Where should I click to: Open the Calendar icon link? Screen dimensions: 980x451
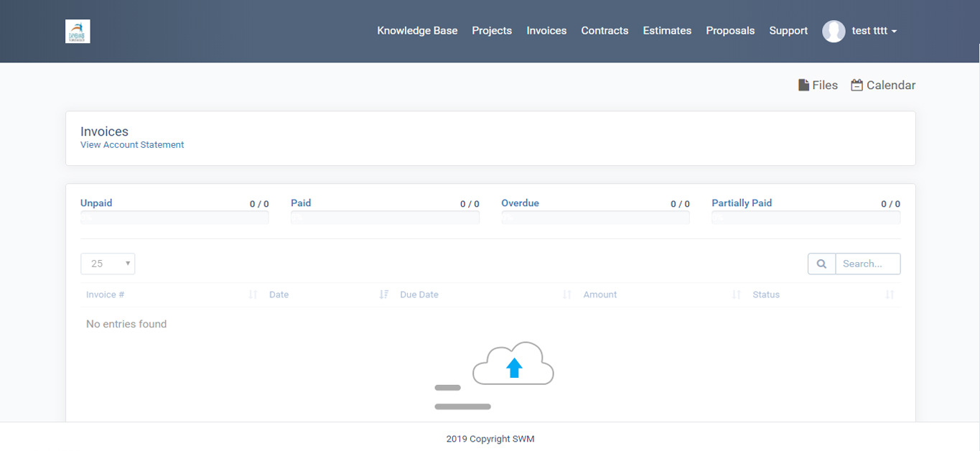857,85
